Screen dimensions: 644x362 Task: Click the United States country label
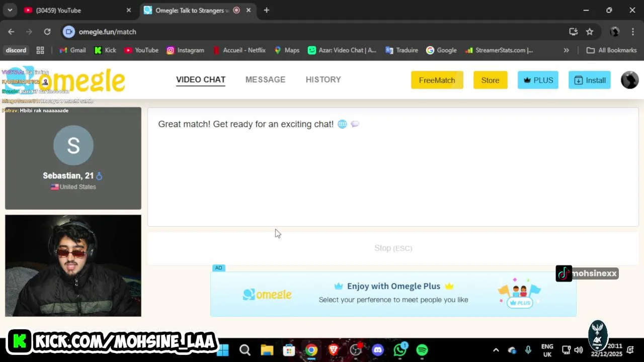click(x=73, y=187)
